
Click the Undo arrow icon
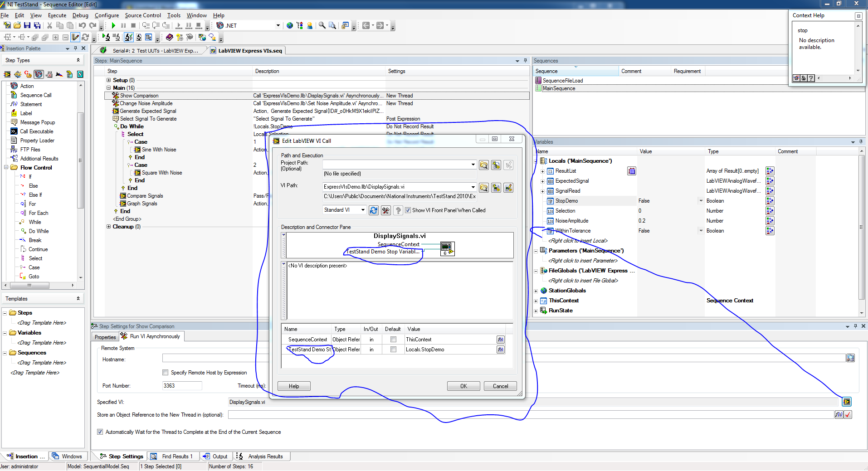[82, 25]
